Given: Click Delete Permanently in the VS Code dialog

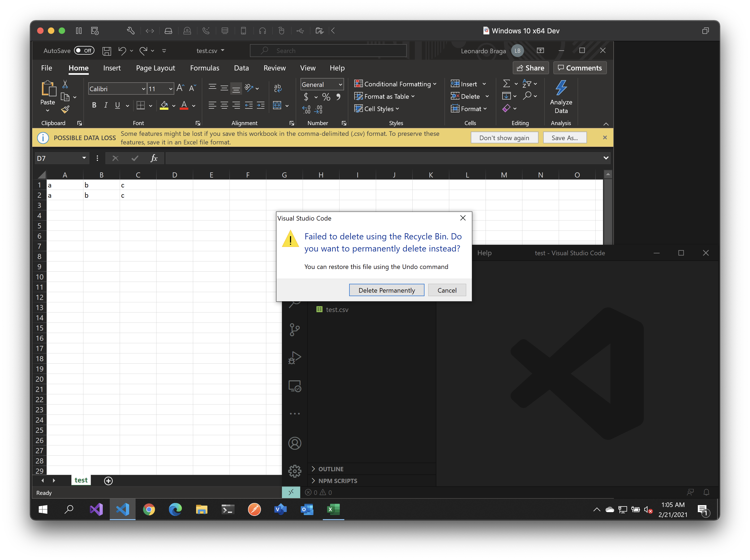Looking at the screenshot, I should [386, 290].
